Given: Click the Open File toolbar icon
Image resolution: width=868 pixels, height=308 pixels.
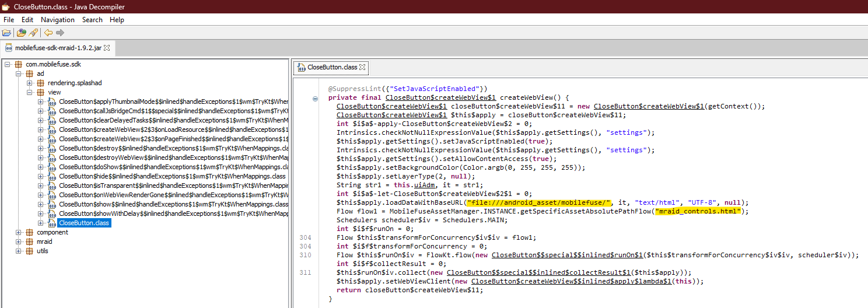Looking at the screenshot, I should [x=6, y=33].
